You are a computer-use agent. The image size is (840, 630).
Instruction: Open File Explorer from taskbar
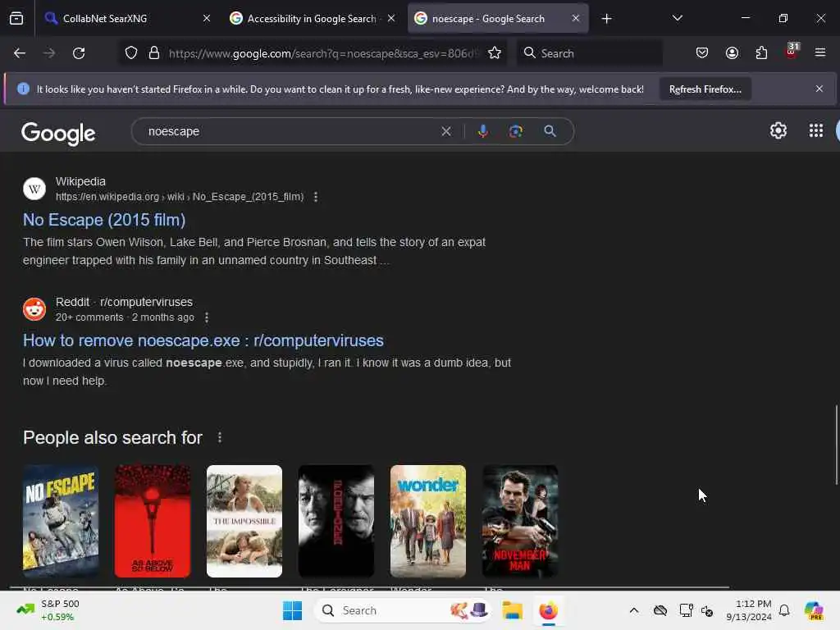coord(512,610)
